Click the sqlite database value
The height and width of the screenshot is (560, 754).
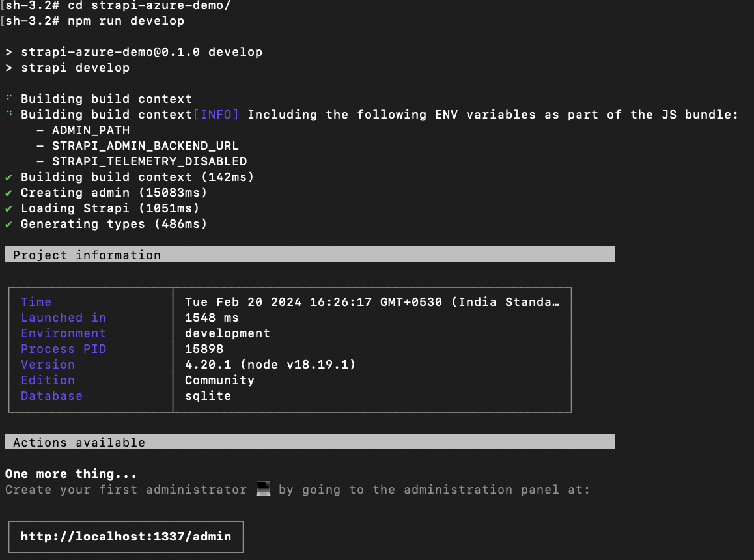(208, 395)
